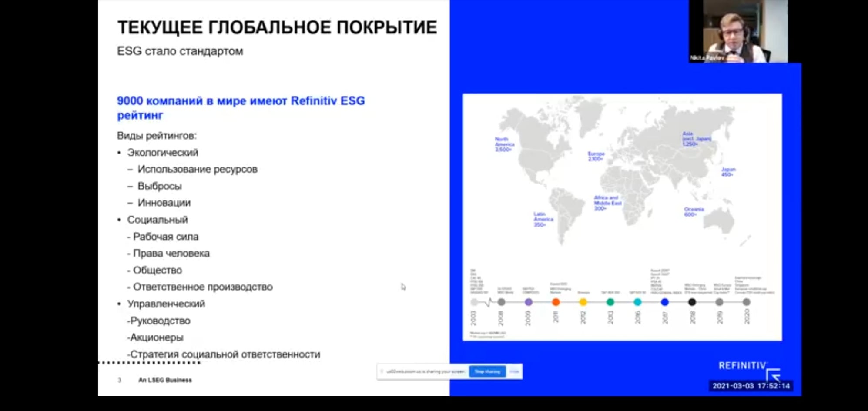Click the Asia (excl. Japan) map label

tap(697, 139)
